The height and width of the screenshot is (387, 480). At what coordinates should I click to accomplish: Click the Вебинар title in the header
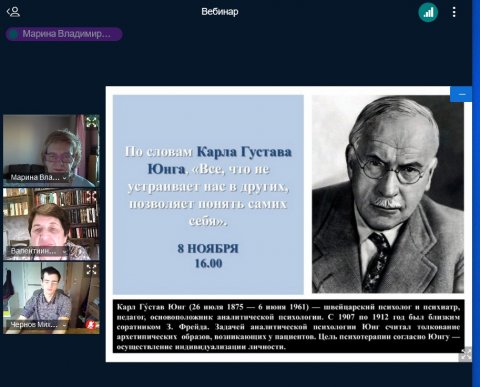click(x=220, y=12)
